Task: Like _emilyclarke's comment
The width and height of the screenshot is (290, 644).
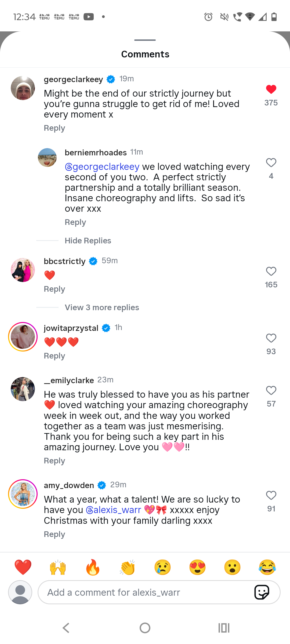Action: click(x=271, y=390)
